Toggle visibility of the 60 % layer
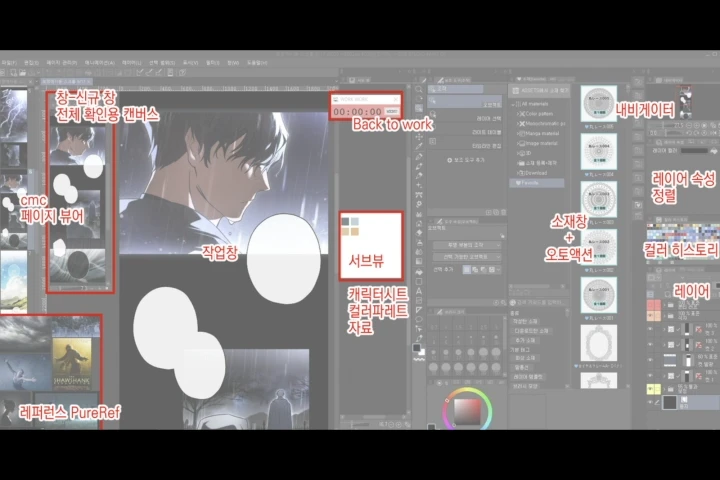The width and height of the screenshot is (720, 480). coord(650,360)
